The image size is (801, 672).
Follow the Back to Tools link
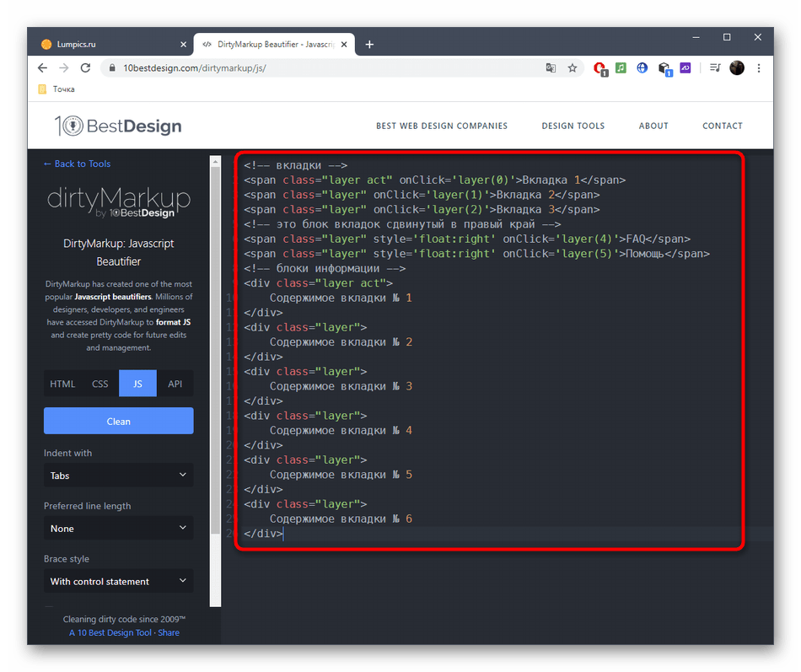point(77,164)
